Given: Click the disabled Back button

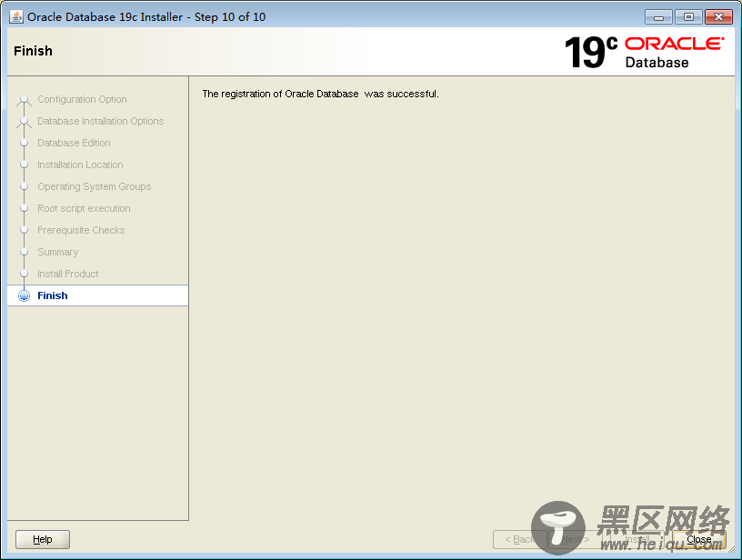Looking at the screenshot, I should click(519, 539).
